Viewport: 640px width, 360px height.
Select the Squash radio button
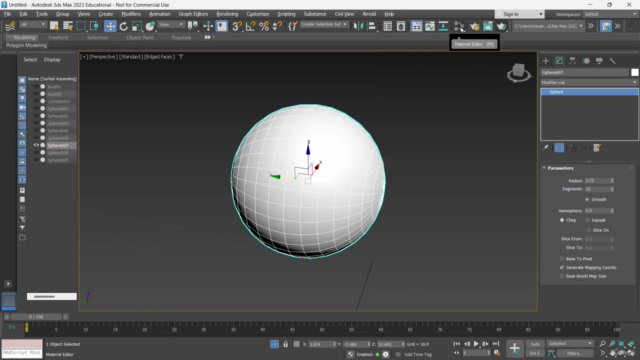point(587,220)
